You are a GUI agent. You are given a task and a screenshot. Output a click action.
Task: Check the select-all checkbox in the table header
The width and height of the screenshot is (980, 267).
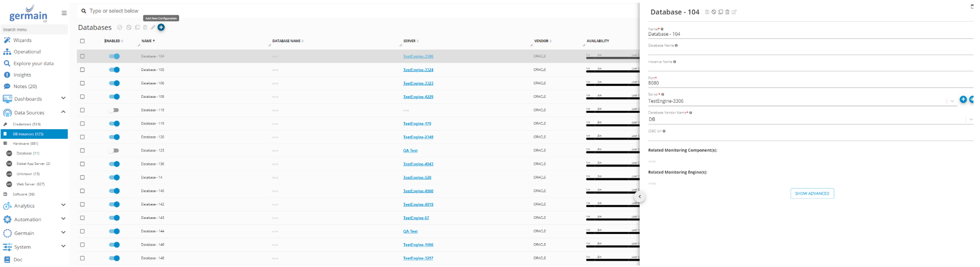[82, 41]
